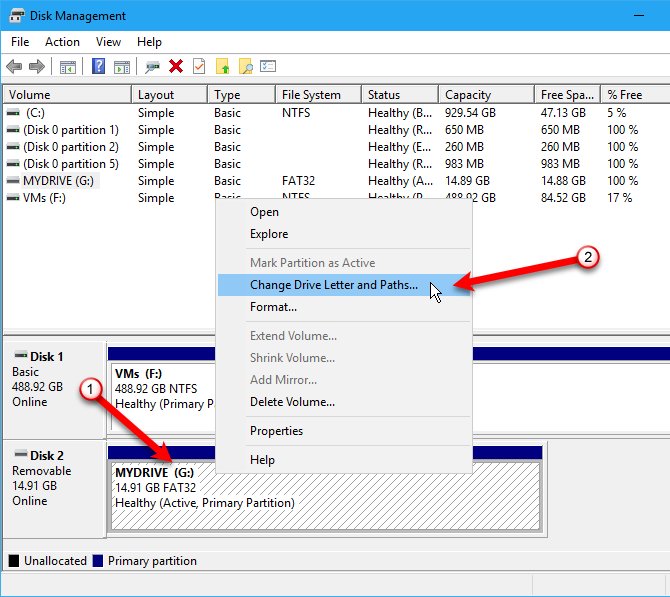Sort by the Capacity column header
Image resolution: width=670 pixels, height=597 pixels.
(x=468, y=95)
